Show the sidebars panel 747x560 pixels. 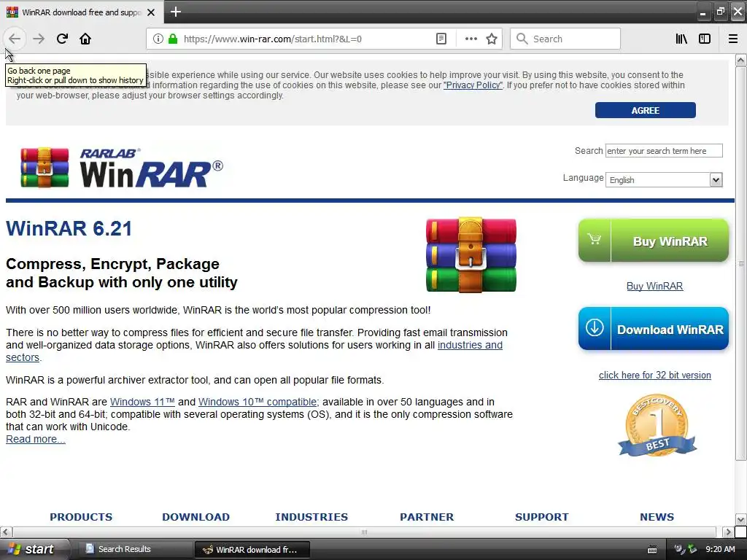[x=705, y=39]
